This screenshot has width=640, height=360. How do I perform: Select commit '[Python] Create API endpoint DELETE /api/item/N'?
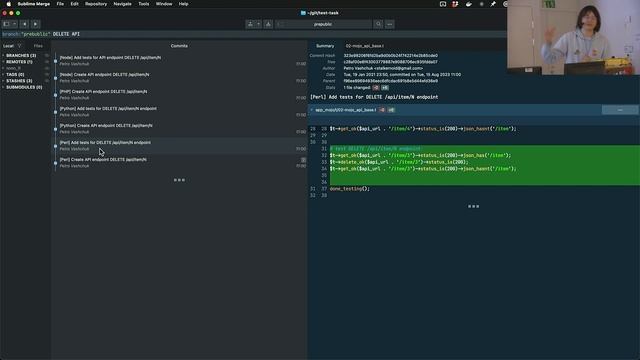(180, 129)
